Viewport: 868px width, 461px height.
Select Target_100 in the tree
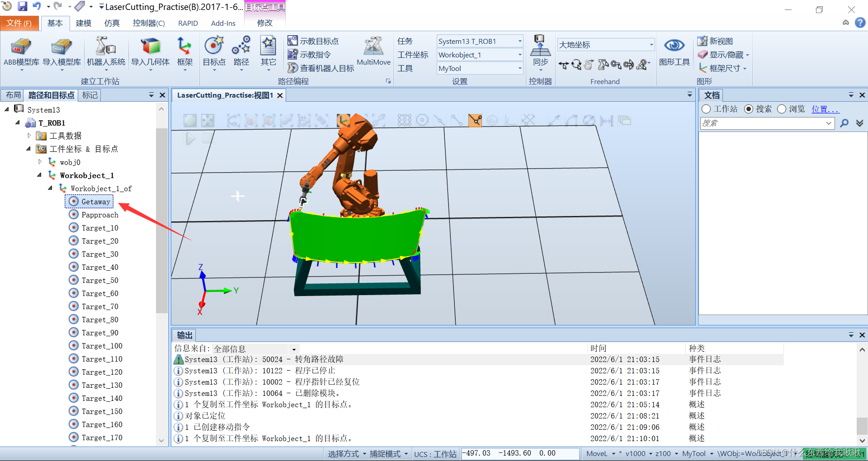pos(96,346)
